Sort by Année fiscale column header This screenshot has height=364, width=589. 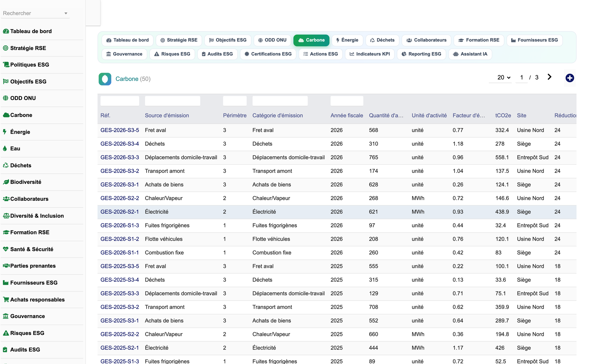coord(347,115)
